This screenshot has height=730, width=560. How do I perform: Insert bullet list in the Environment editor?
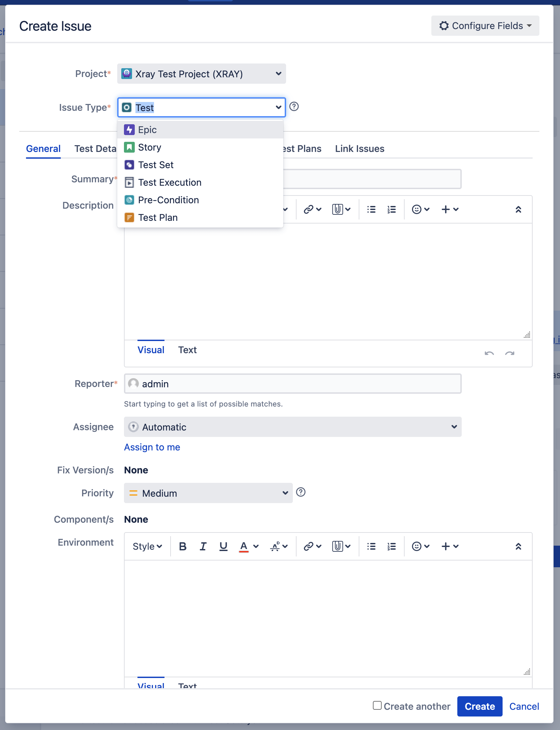tap(371, 546)
